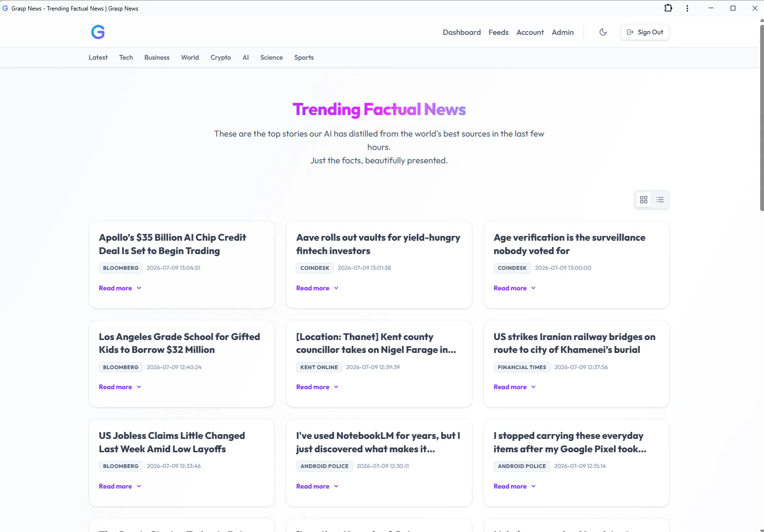Viewport: 764px width, 532px height.
Task: Select the AI category tab
Action: pyautogui.click(x=245, y=57)
